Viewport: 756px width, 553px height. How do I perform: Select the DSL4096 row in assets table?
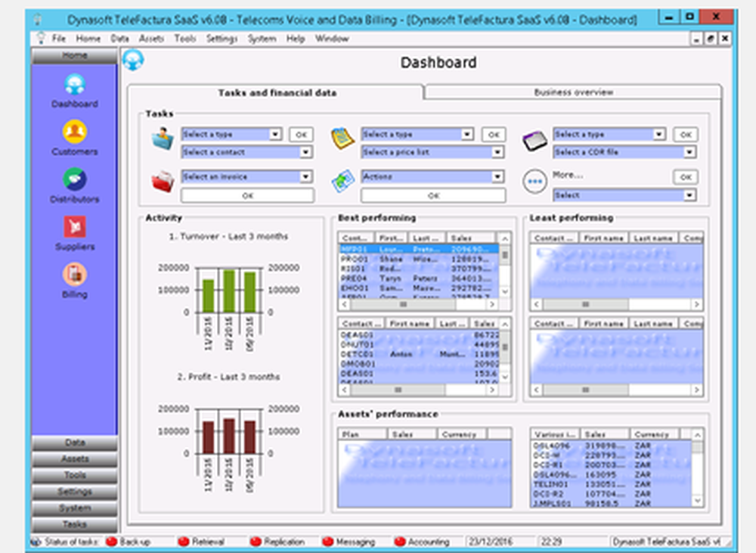[612, 446]
